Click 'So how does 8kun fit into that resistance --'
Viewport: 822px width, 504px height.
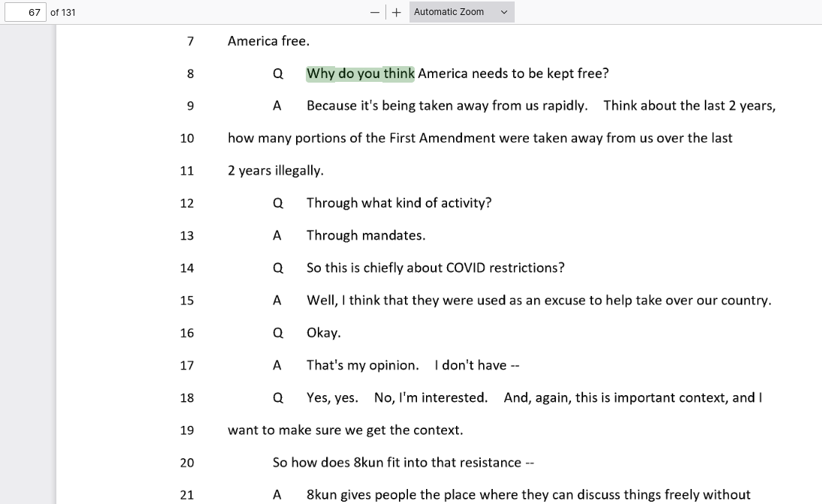point(403,463)
